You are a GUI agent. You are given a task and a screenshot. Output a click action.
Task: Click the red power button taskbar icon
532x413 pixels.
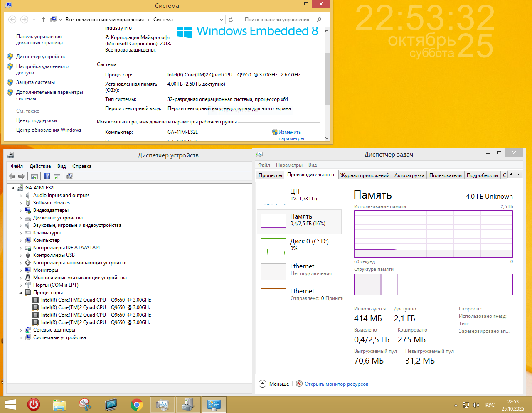click(34, 404)
